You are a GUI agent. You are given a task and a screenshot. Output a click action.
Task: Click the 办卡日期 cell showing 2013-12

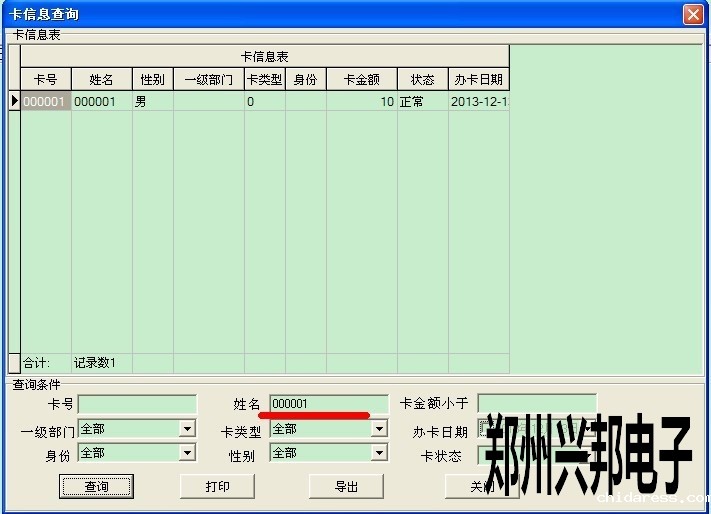(x=478, y=102)
